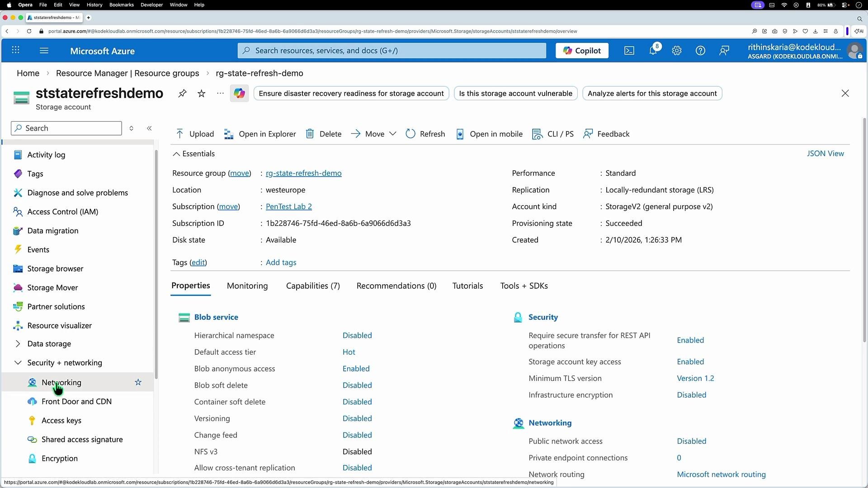
Task: Switch to Recommendations (0) tab
Action: 396,286
